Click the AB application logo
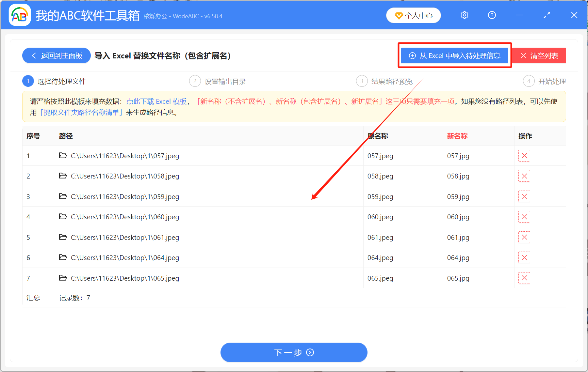588x372 pixels. 20,15
